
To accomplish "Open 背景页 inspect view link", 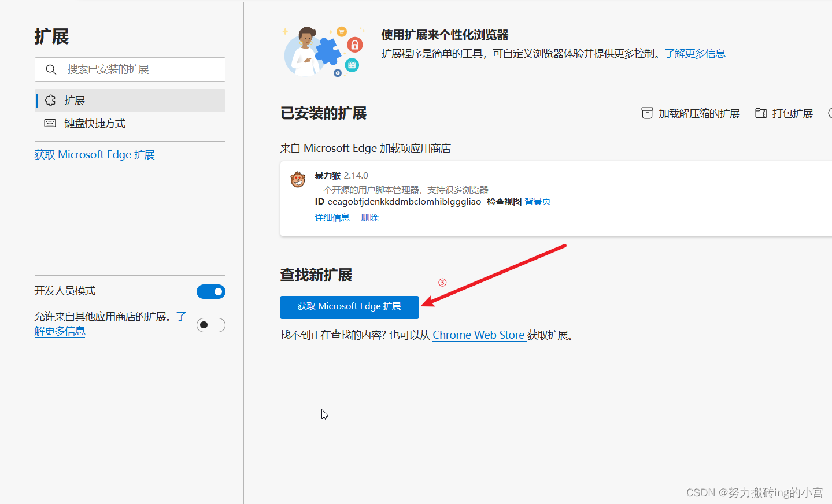I will pyautogui.click(x=538, y=202).
